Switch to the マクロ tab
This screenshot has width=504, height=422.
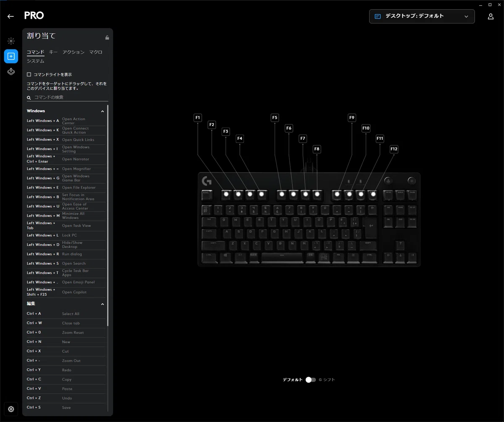pos(96,52)
